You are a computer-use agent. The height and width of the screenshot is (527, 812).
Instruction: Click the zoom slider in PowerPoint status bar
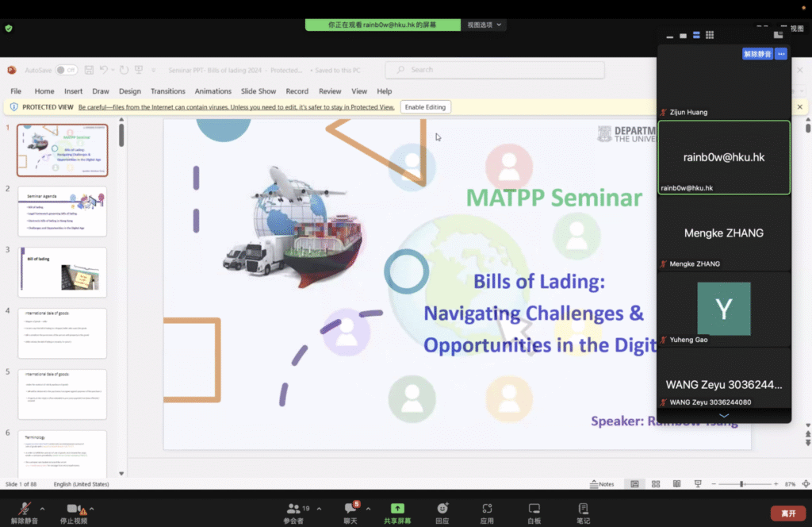(x=741, y=484)
